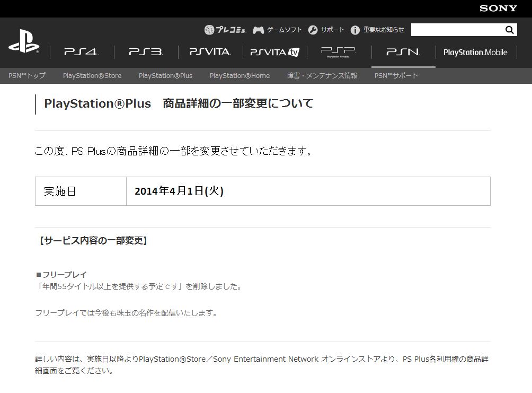This screenshot has height=393, width=532.
Task: Open the PlayStation Mobile tab
Action: pos(475,53)
